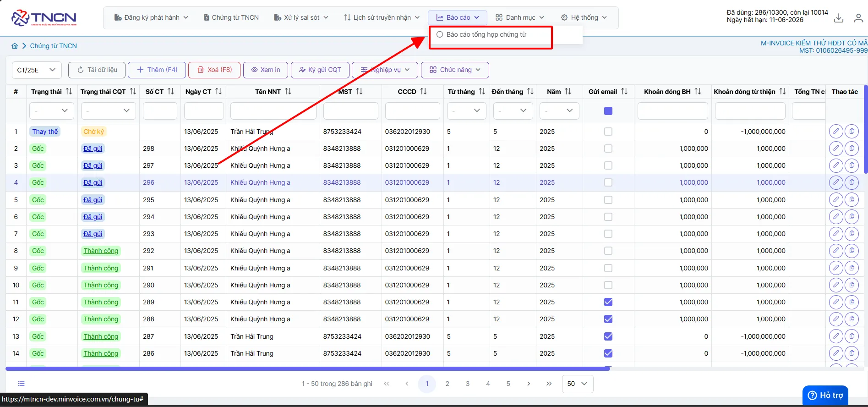Uncheck Gửi email box for Số CT 286
The width and height of the screenshot is (868, 407).
(x=608, y=353)
